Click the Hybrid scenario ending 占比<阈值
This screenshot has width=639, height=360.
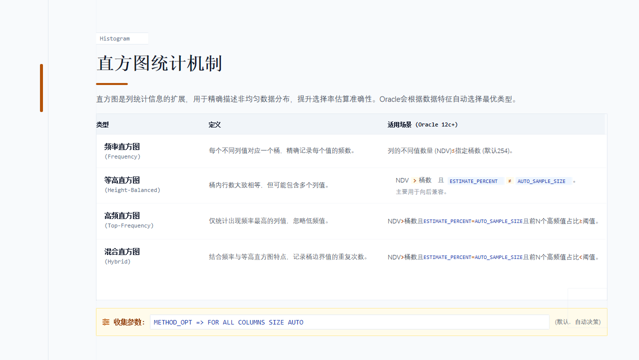coord(493,257)
